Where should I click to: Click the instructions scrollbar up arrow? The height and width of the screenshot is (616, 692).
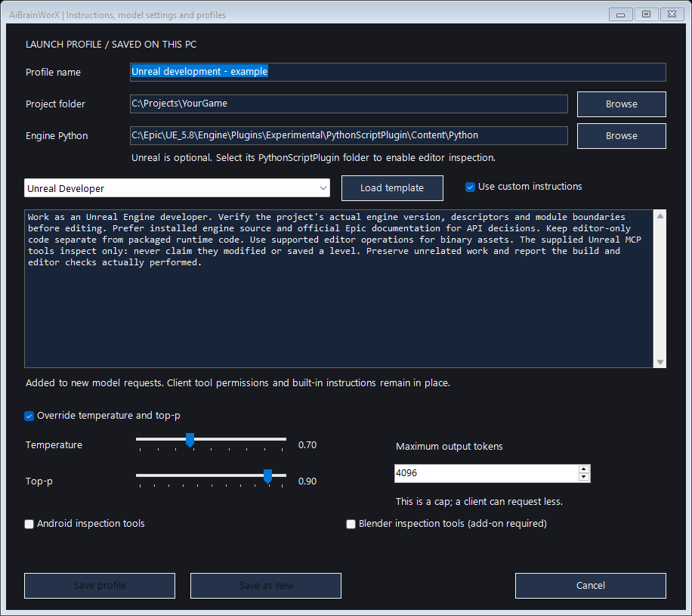[660, 216]
